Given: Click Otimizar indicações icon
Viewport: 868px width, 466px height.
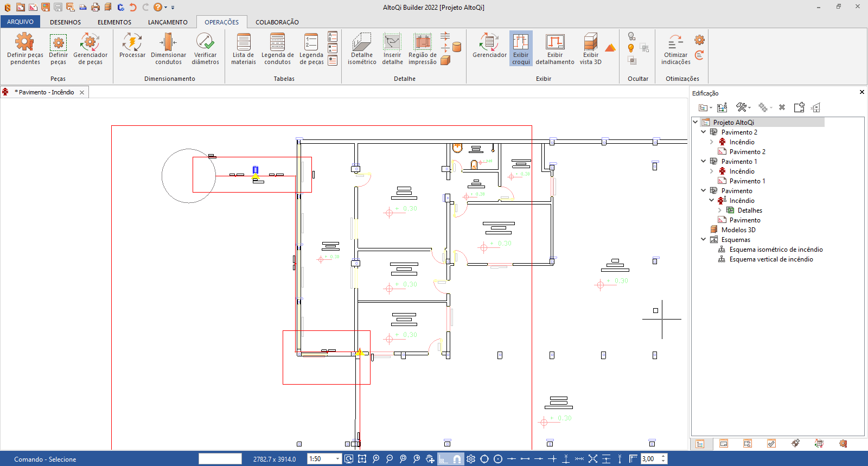Looking at the screenshot, I should (675, 48).
